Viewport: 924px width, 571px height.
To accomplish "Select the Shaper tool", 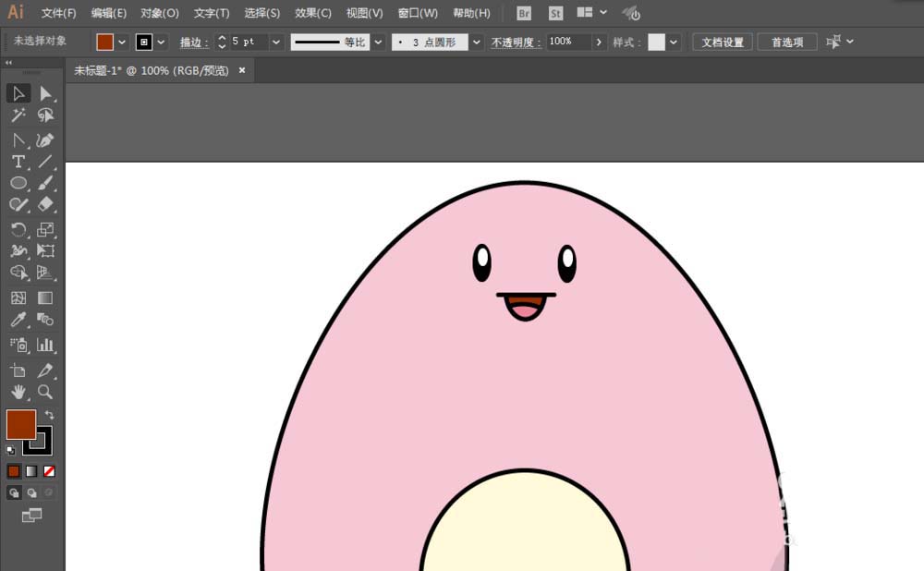I will (18, 204).
